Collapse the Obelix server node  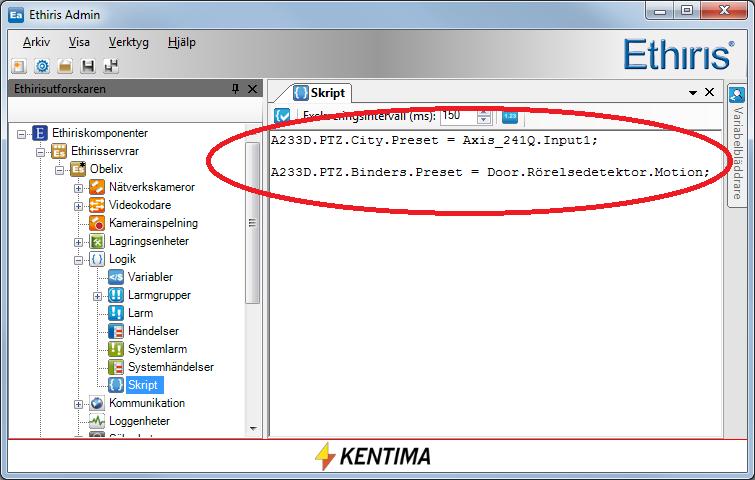point(59,170)
